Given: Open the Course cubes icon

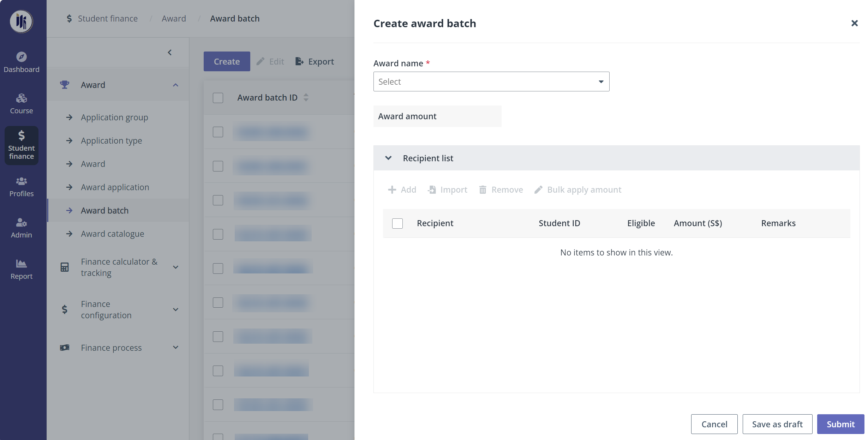Looking at the screenshot, I should tap(21, 98).
